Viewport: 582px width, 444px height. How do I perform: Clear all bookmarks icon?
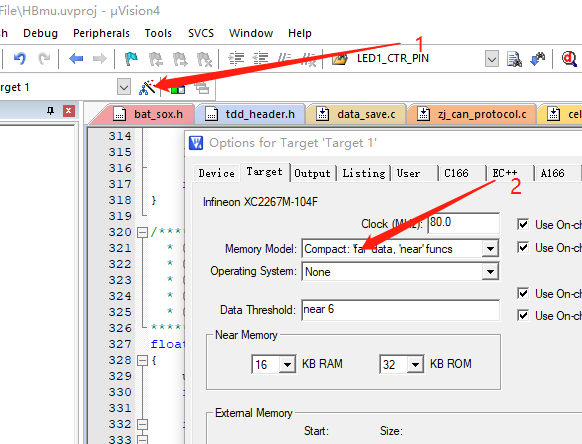click(204, 59)
